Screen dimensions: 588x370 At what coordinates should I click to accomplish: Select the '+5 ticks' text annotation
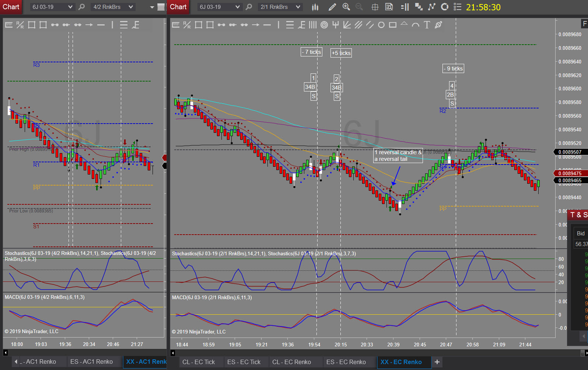[341, 53]
